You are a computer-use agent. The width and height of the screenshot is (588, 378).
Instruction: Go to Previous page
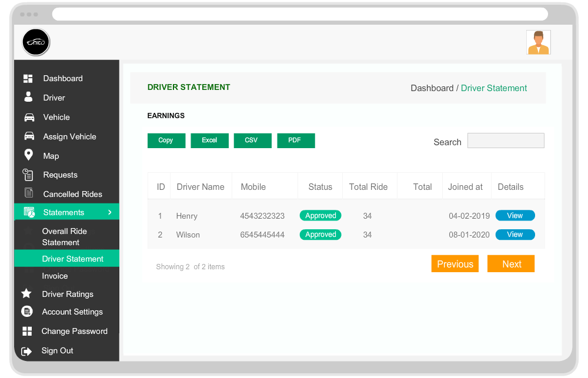[x=455, y=263]
